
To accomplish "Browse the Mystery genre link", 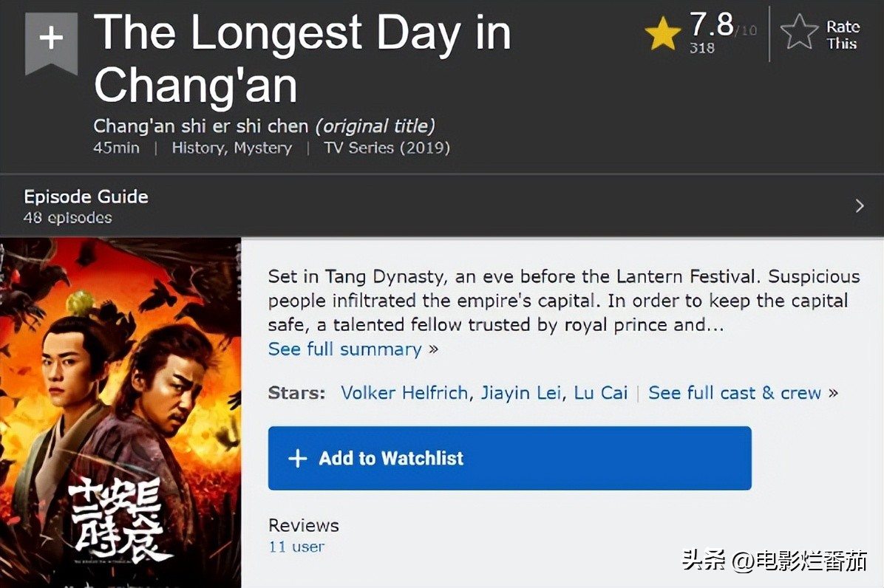I will click(x=263, y=148).
